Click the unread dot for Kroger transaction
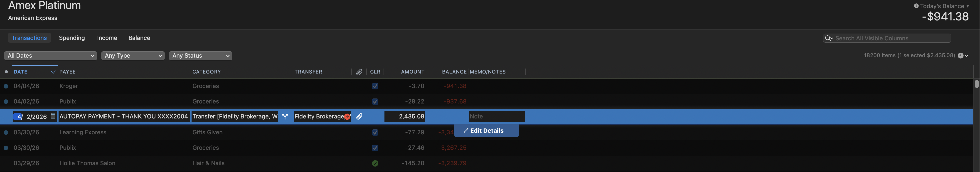The image size is (980, 172). click(6, 86)
